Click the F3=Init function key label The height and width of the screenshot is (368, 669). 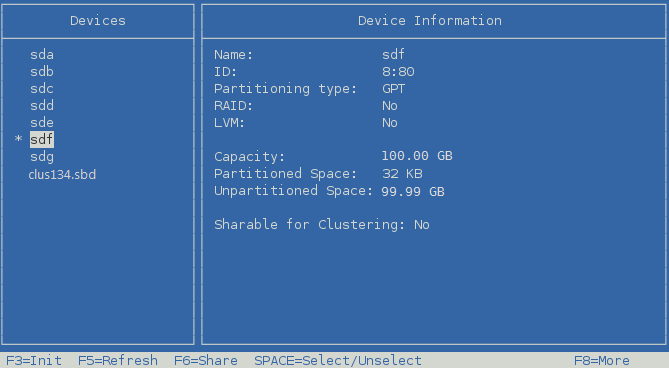coord(34,361)
